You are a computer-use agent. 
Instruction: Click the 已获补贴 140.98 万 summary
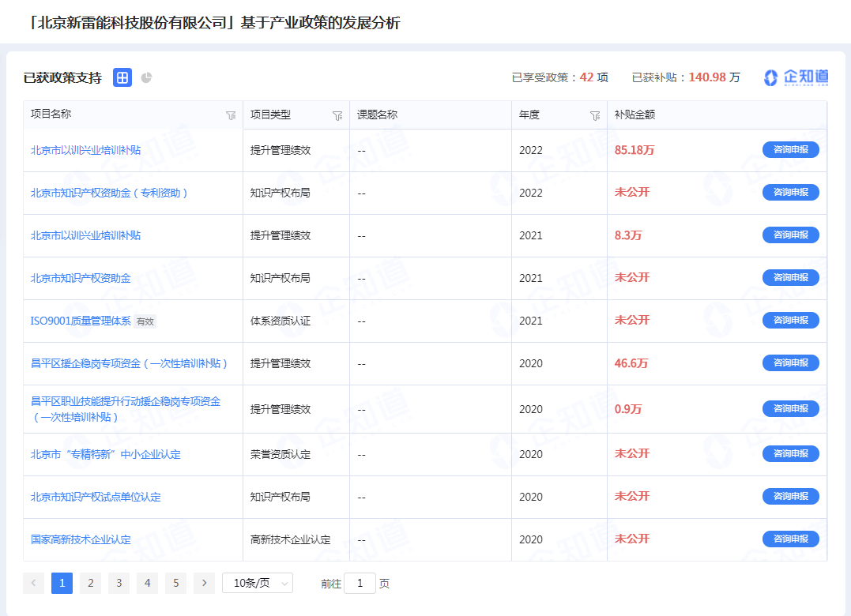686,77
